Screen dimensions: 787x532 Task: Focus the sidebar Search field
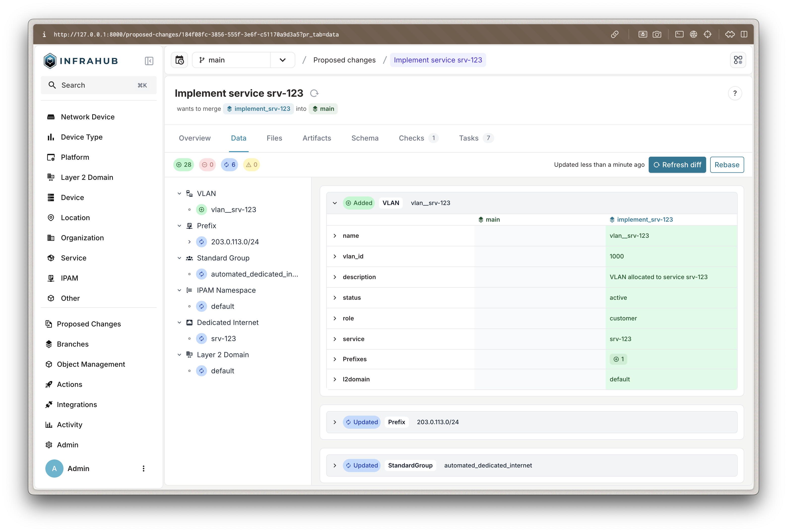(98, 85)
